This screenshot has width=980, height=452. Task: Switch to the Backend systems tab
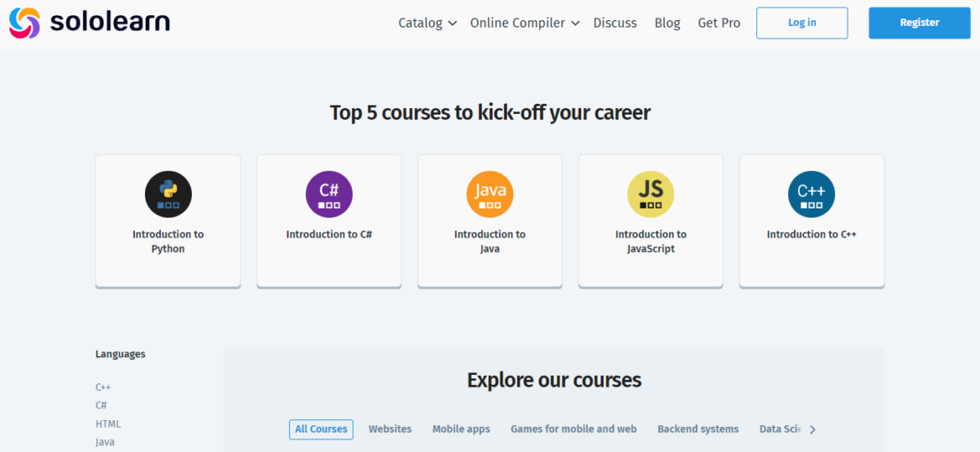pos(698,429)
